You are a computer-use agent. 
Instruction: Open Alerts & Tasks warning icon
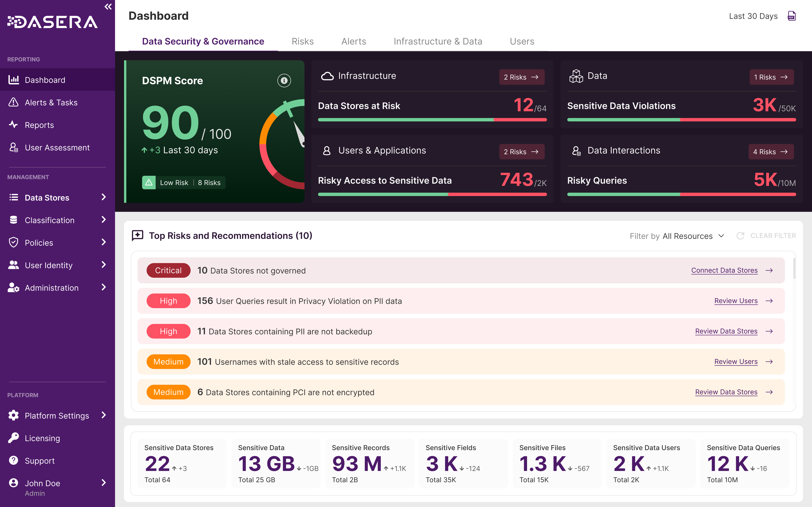click(13, 102)
